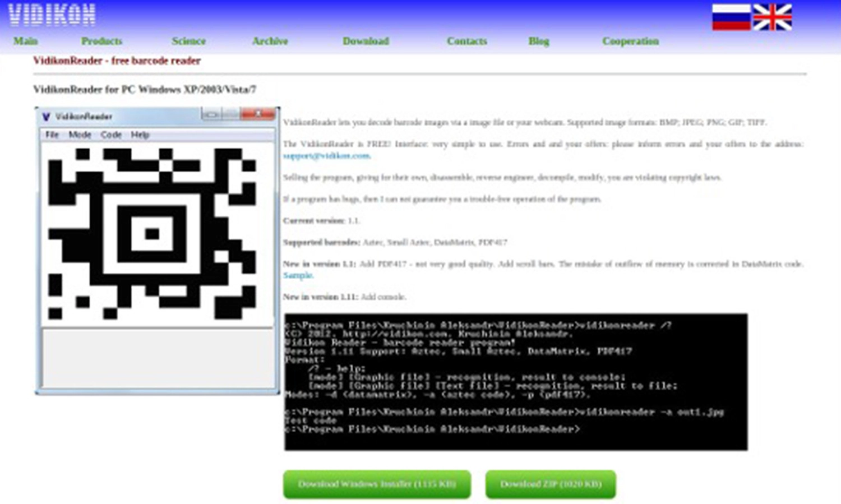This screenshot has width=841, height=504.
Task: Click the 'Supported barcodes:' line
Action: (395, 242)
